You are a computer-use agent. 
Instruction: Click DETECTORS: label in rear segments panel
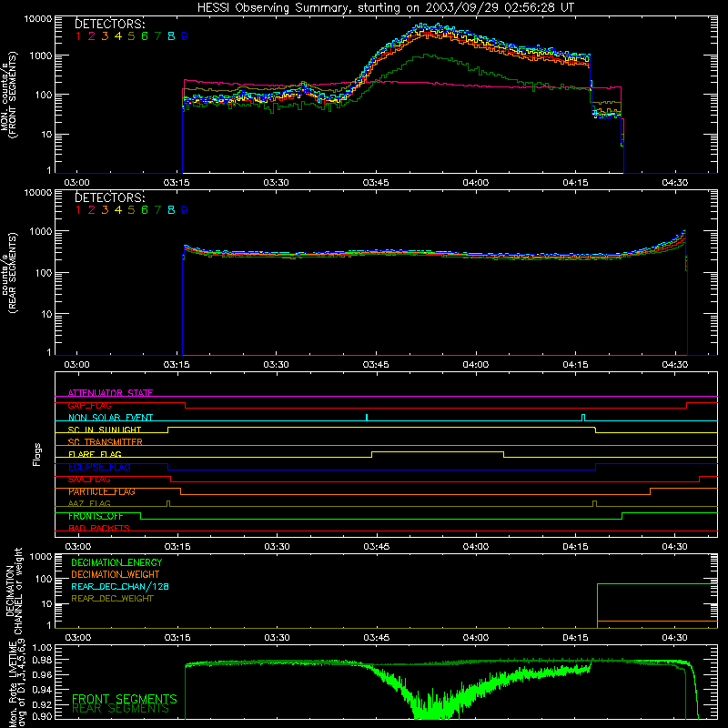click(x=109, y=197)
